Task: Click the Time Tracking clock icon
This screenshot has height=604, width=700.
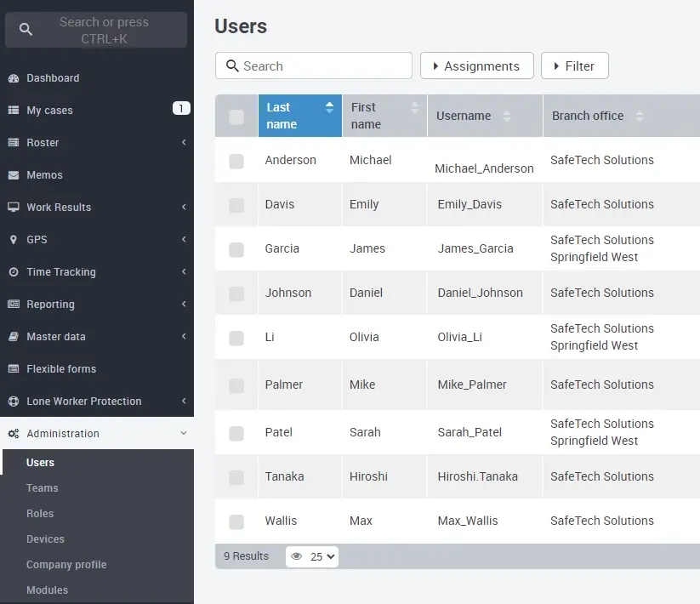Action: [13, 272]
